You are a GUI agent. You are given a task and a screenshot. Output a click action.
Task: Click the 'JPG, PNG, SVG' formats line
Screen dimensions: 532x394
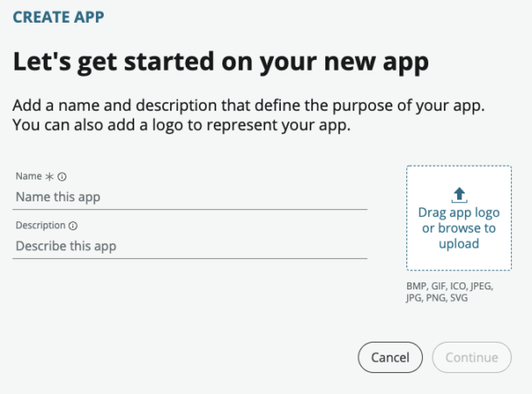click(436, 298)
